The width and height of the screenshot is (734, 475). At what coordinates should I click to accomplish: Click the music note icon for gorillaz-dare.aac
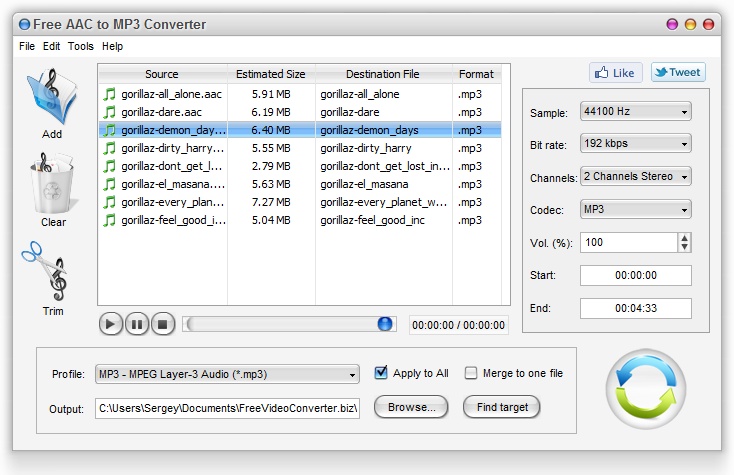coord(109,112)
